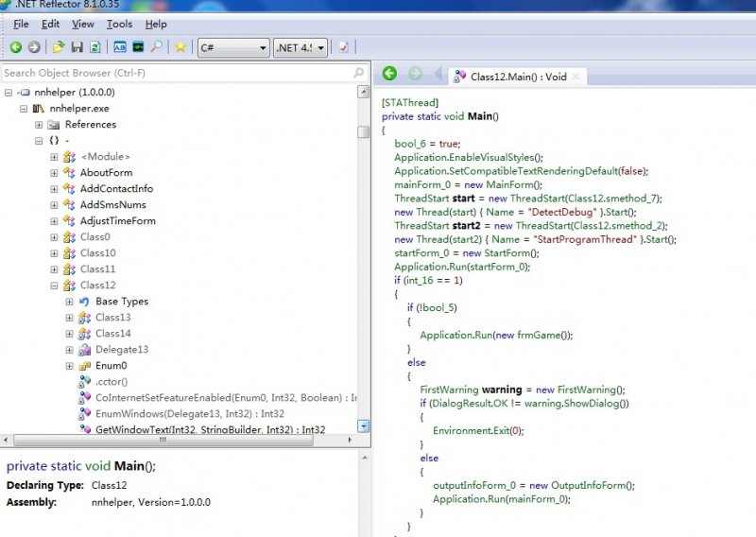Expand the Class10 node

pyautogui.click(x=54, y=253)
